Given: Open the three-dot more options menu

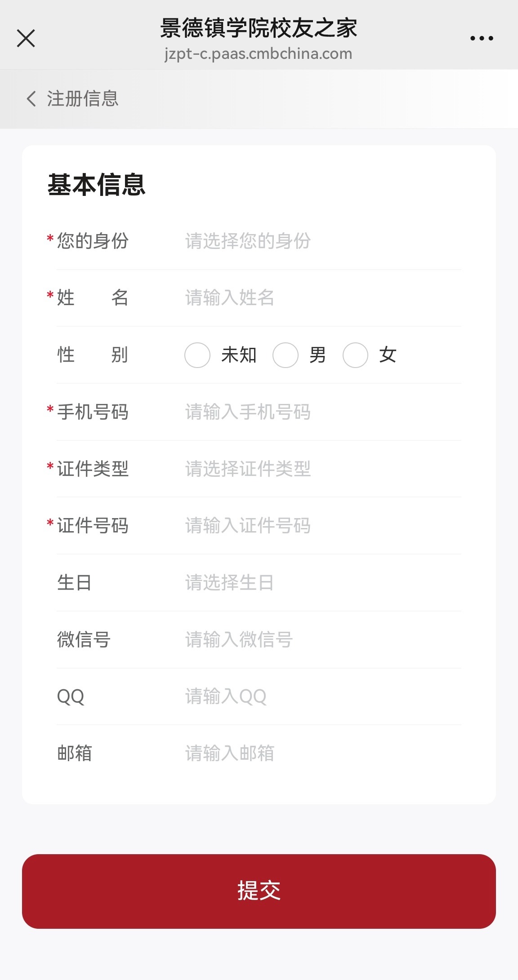Looking at the screenshot, I should point(482,38).
